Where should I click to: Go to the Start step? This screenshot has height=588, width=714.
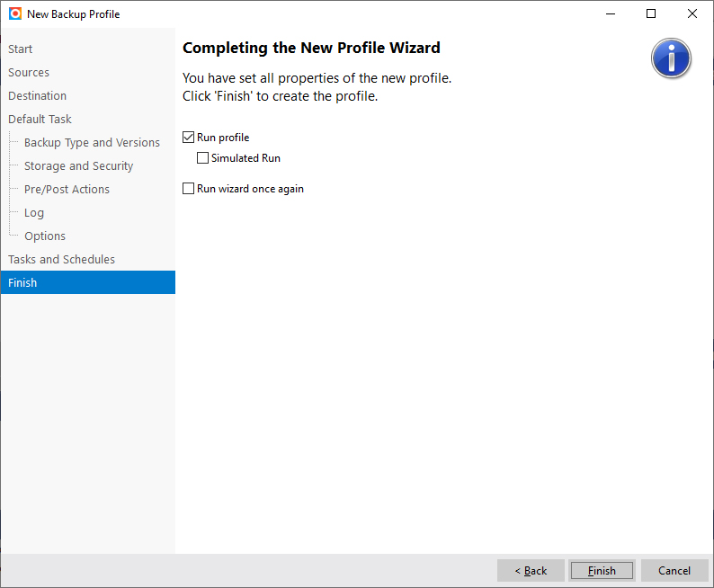pos(21,49)
